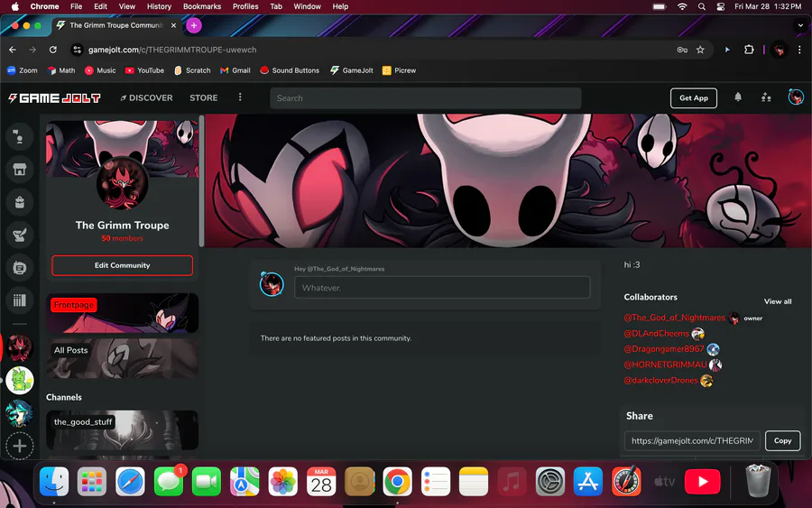Screen dimensions: 812x508
Task: Open the Game Jolt logo home link
Action: 54,97
